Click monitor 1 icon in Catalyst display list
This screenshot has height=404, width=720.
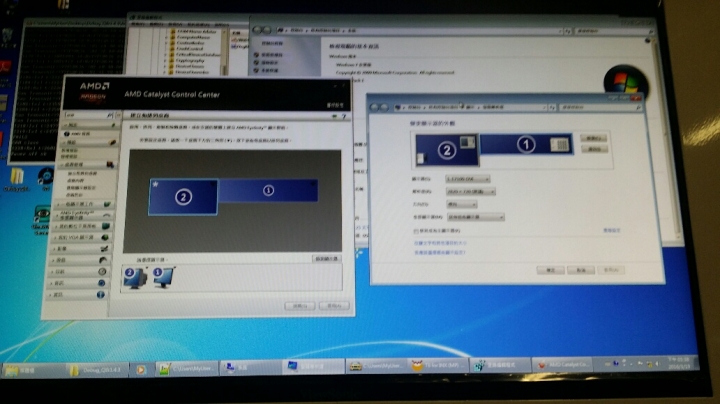(x=163, y=277)
